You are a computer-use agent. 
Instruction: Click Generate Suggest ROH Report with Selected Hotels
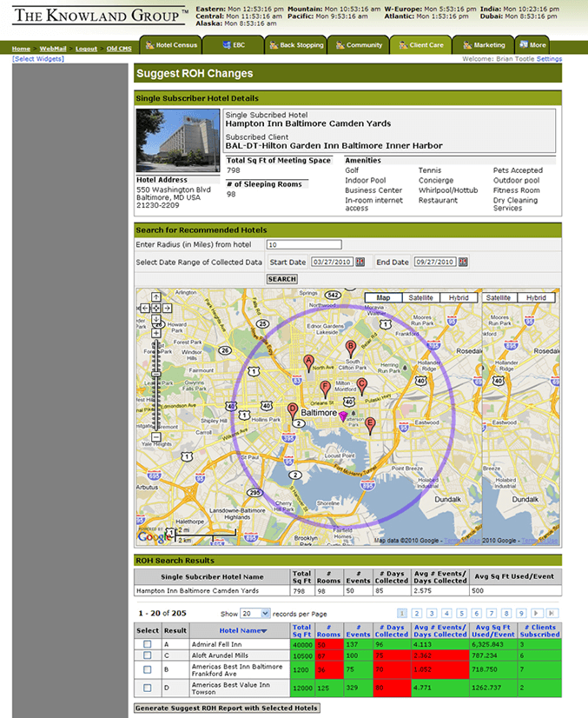click(x=227, y=708)
